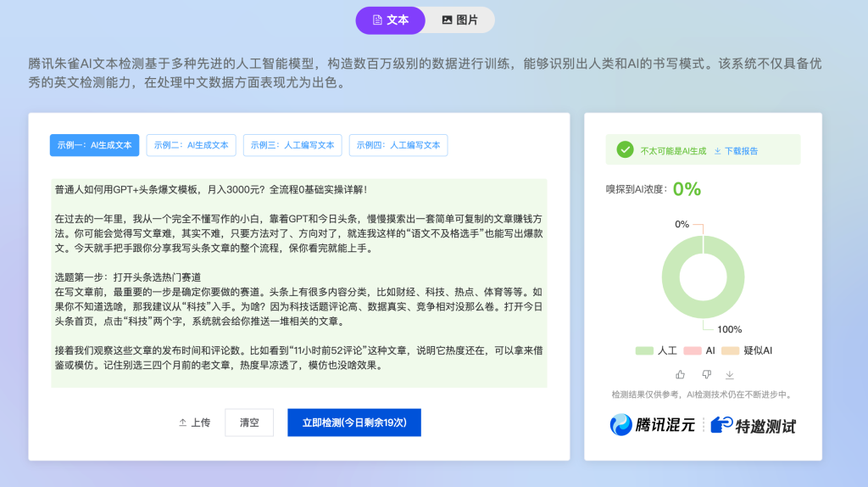The height and width of the screenshot is (487, 868).
Task: Click the 嗅探到AI浓度 label
Action: tap(636, 189)
